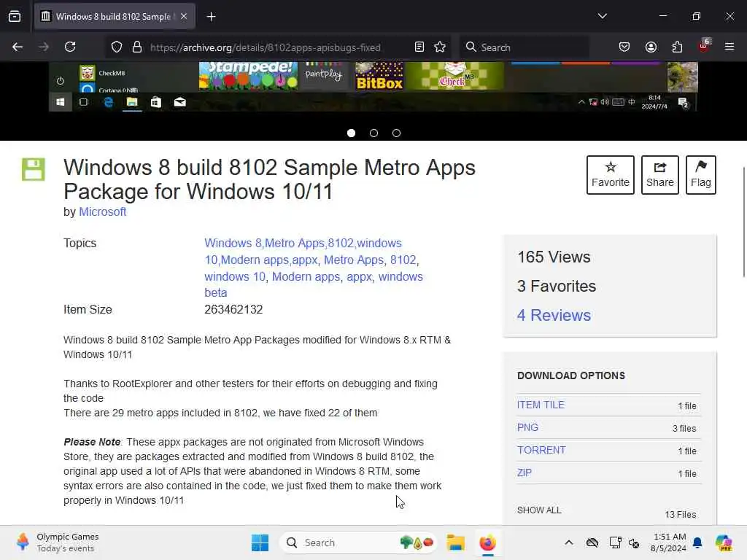747x560 pixels.
Task: Open the extensions puzzle icon
Action: pyautogui.click(x=677, y=47)
